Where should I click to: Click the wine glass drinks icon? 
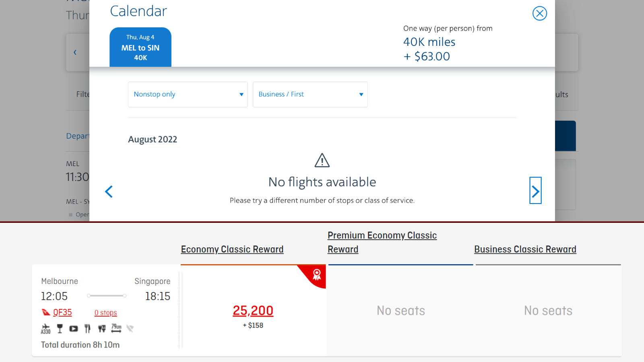[x=60, y=329]
